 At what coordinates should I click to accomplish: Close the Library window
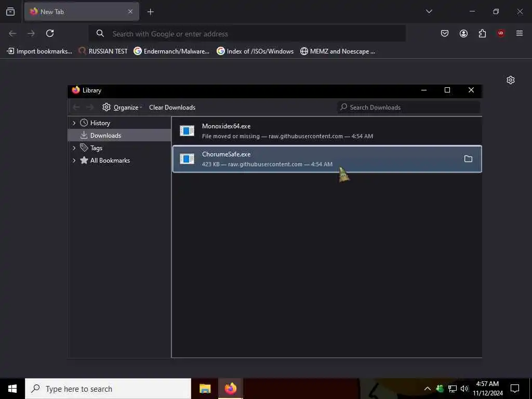click(471, 90)
